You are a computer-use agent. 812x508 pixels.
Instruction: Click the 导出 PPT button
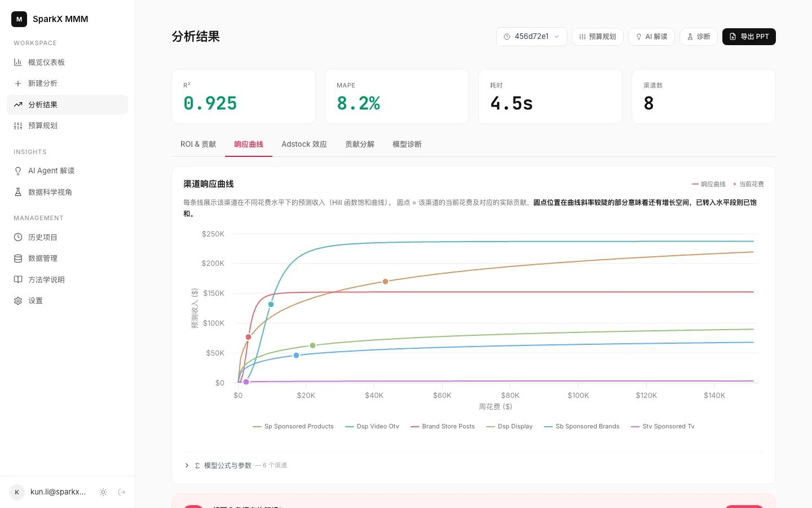[x=749, y=37]
